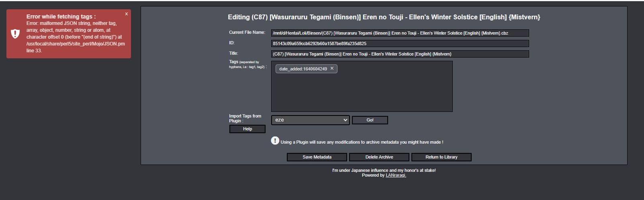Click the Current File Name field
Viewport: 644px width, 200px height.
(400, 33)
